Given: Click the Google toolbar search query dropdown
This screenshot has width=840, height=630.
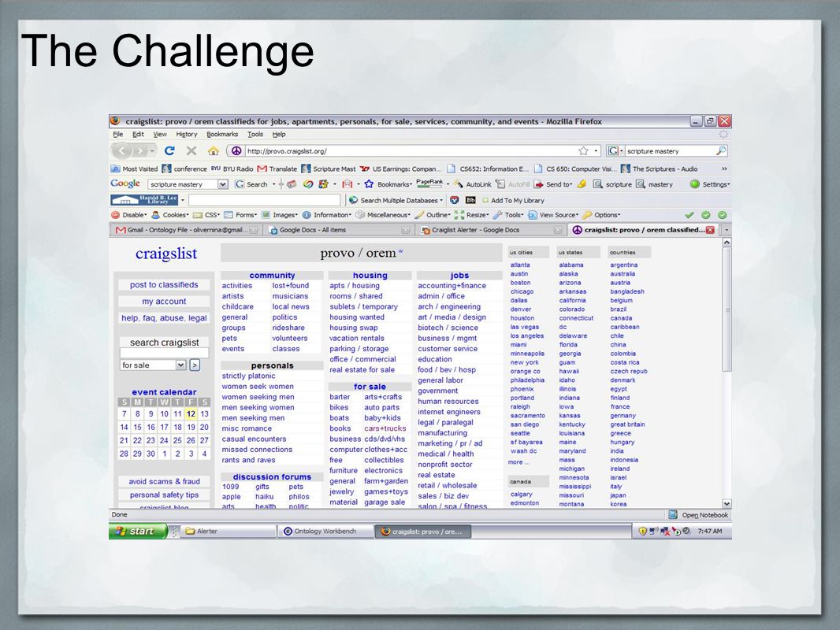Looking at the screenshot, I should [x=223, y=184].
